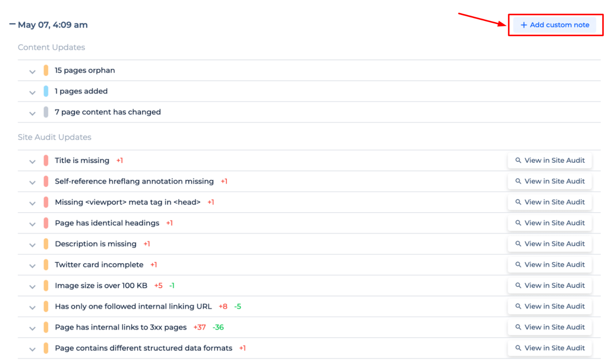Expand the Missing viewport meta tag row
Viewport: 613px width, 364px height.
[32, 203]
